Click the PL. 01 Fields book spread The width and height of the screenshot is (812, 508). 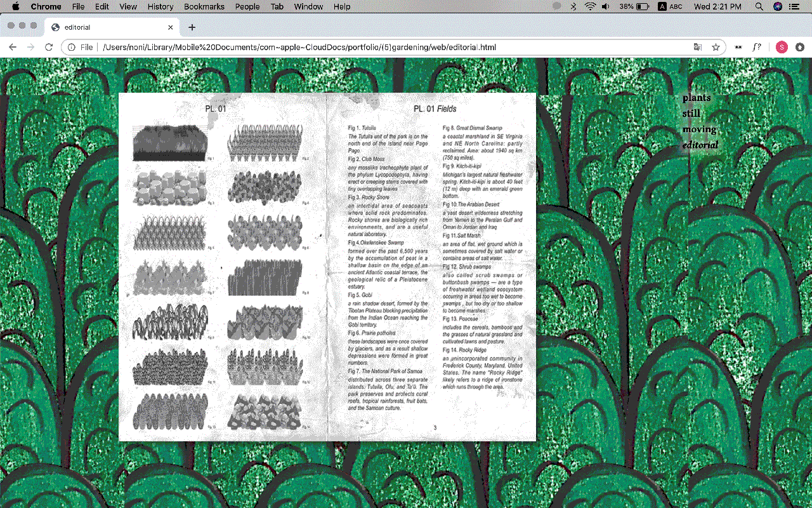(327, 267)
